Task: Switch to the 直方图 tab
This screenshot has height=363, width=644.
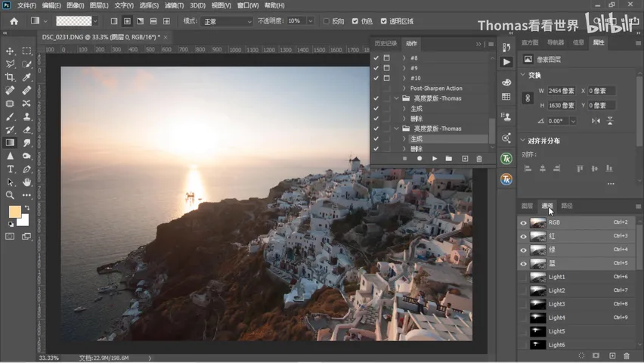Action: coord(530,42)
